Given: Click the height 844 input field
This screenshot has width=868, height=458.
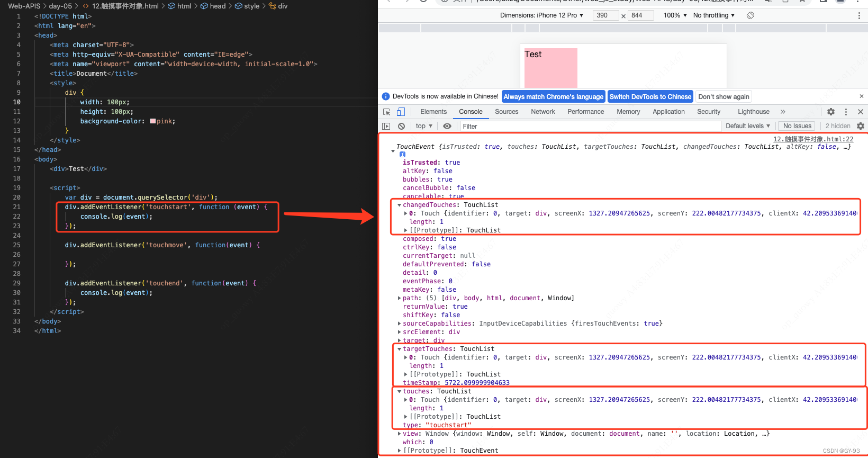Looking at the screenshot, I should (x=640, y=15).
